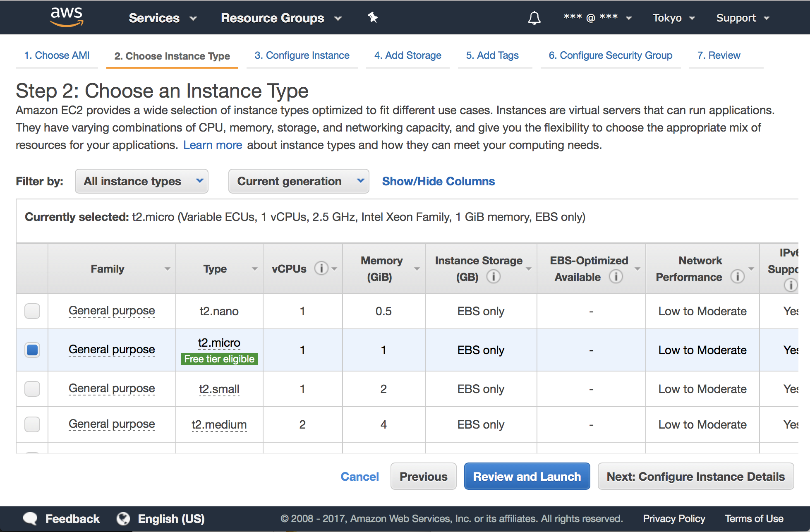Click English (US) language selector
Image resolution: width=810 pixels, height=532 pixels.
(171, 519)
